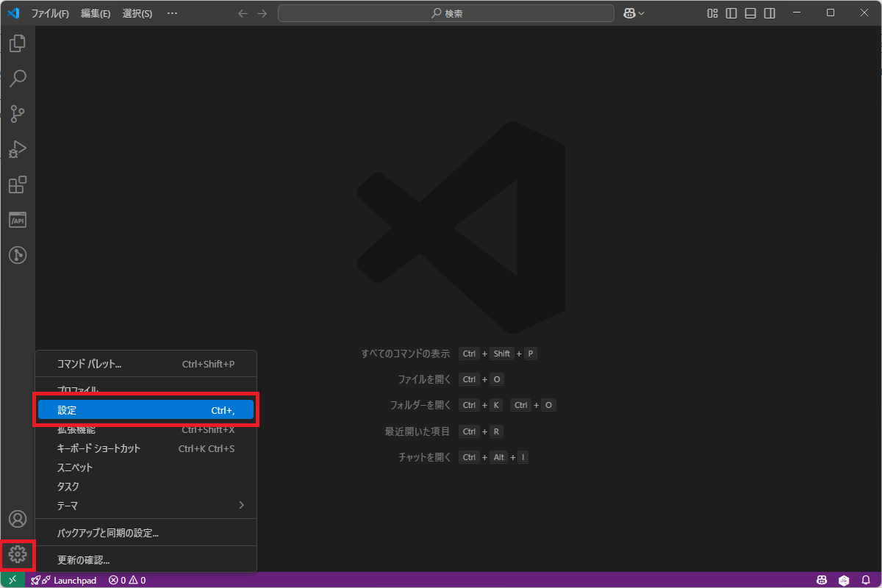Choose キーボード ショートカット in the menu
This screenshot has width=882, height=588.
146,448
